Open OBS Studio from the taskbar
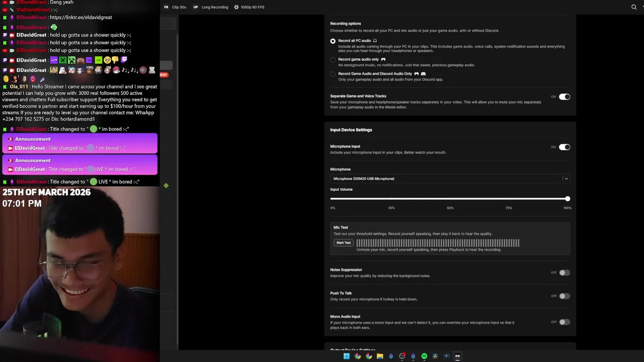This screenshot has height=362, width=644. tap(402, 356)
